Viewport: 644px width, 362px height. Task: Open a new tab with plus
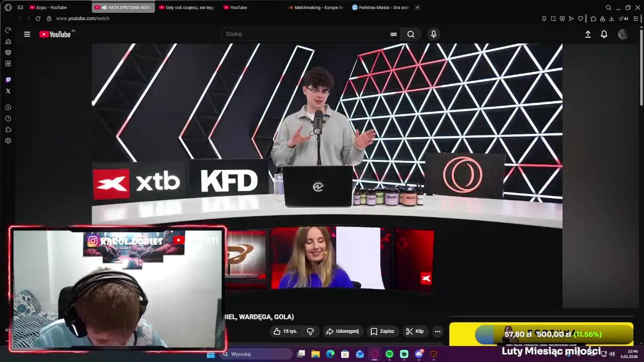pyautogui.click(x=417, y=8)
